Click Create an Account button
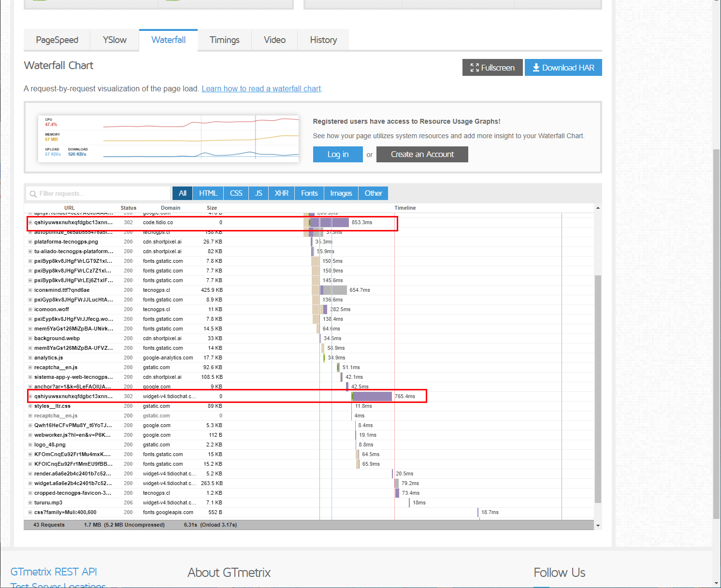 tap(422, 154)
